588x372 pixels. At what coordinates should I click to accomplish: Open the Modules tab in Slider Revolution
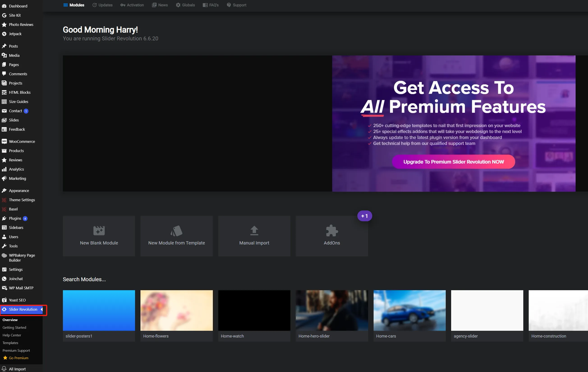tap(76, 5)
